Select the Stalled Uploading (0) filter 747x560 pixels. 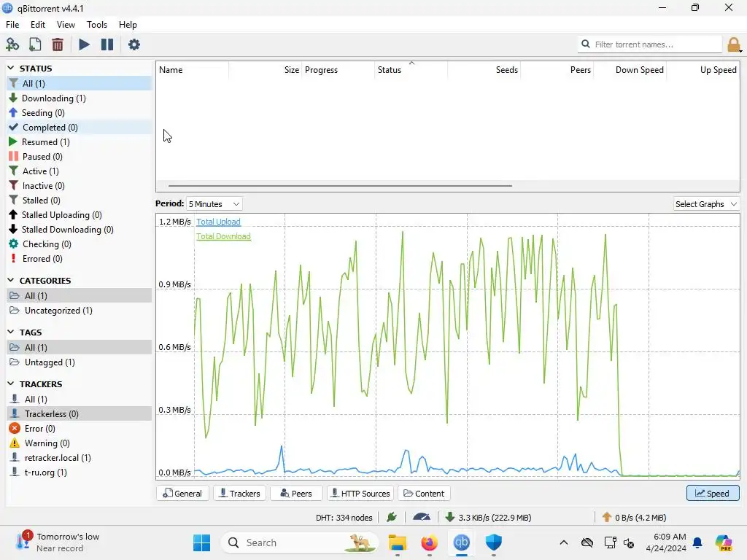click(x=79, y=215)
